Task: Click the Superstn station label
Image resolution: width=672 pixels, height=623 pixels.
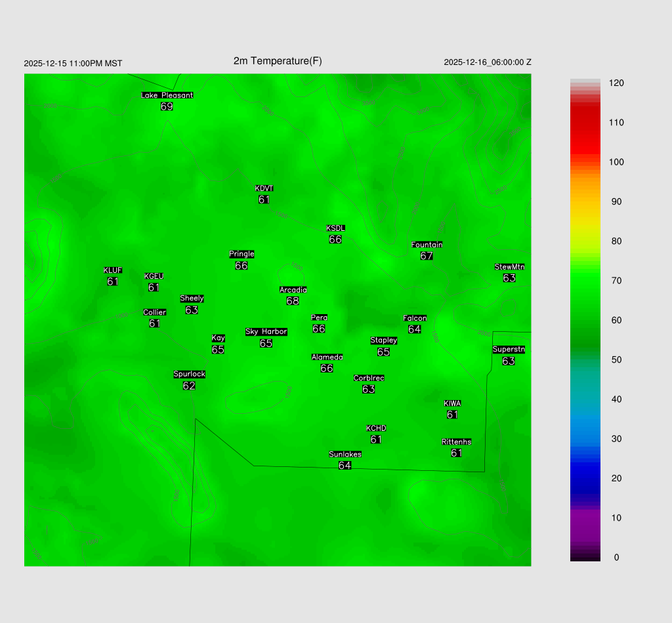Action: (509, 350)
